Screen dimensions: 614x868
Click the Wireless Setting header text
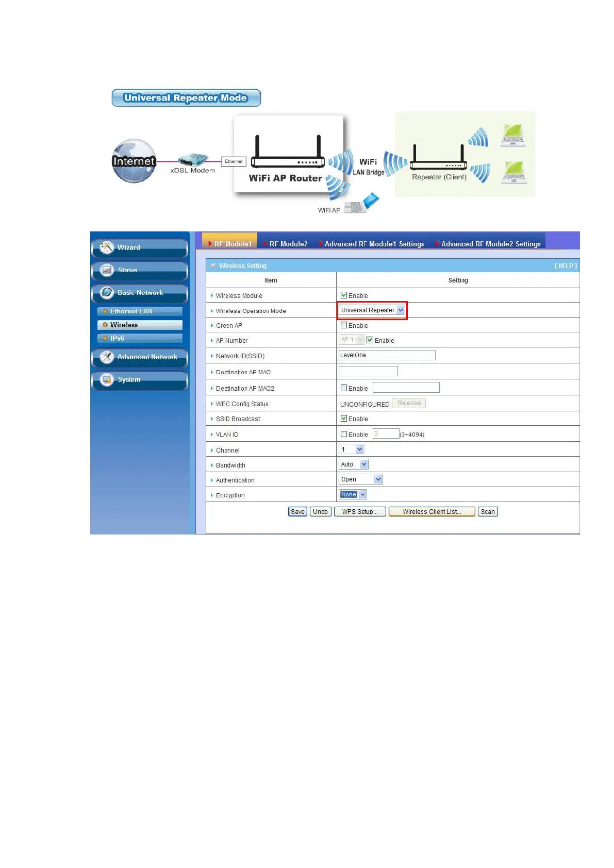click(x=243, y=266)
